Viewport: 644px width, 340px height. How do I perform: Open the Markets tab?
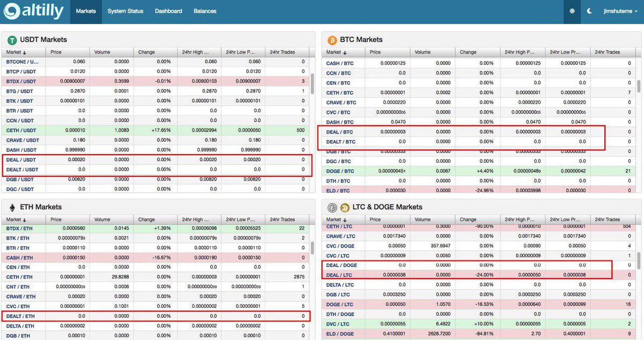pos(86,11)
